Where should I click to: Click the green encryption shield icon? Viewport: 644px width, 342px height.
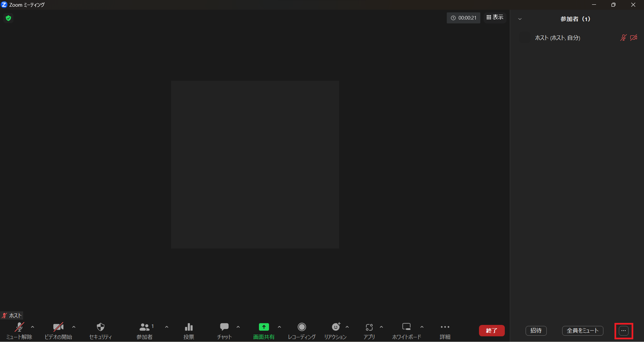click(x=8, y=18)
